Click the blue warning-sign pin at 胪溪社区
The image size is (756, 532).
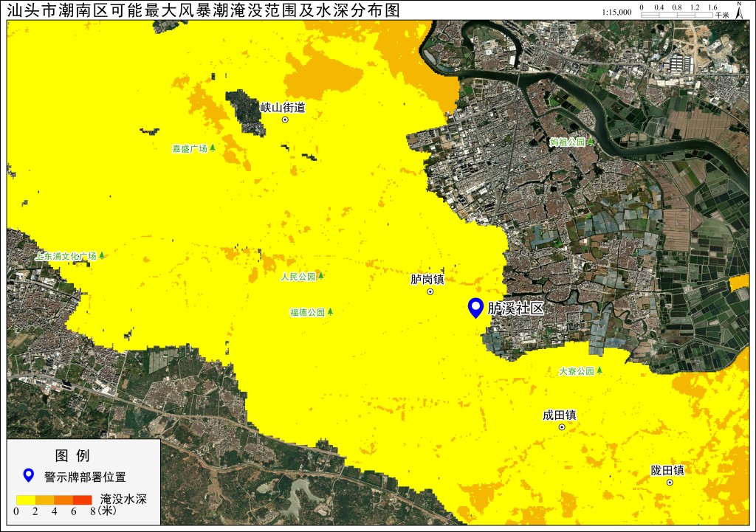476,308
